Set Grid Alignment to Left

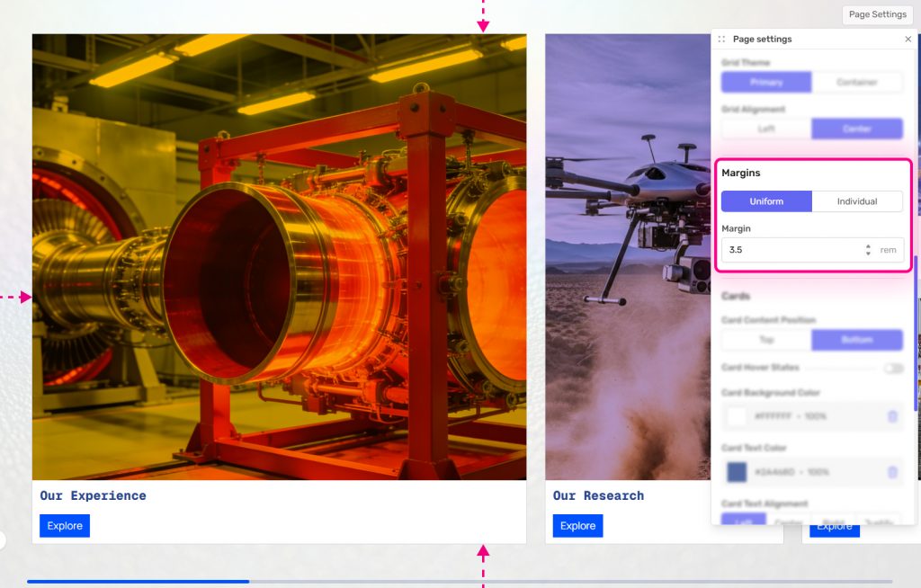pos(766,129)
